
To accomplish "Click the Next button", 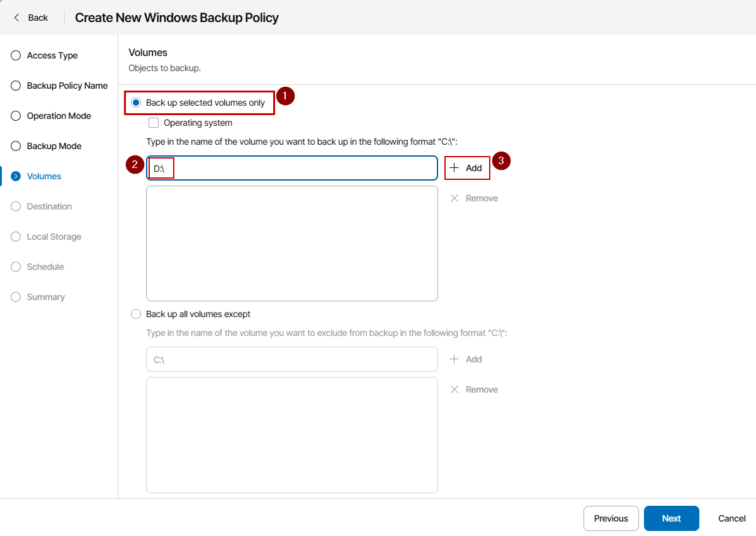I will coord(671,518).
